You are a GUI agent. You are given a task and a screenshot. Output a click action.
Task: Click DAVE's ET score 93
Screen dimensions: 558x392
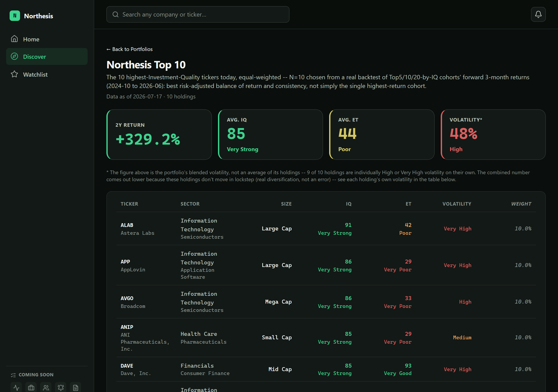408,365
